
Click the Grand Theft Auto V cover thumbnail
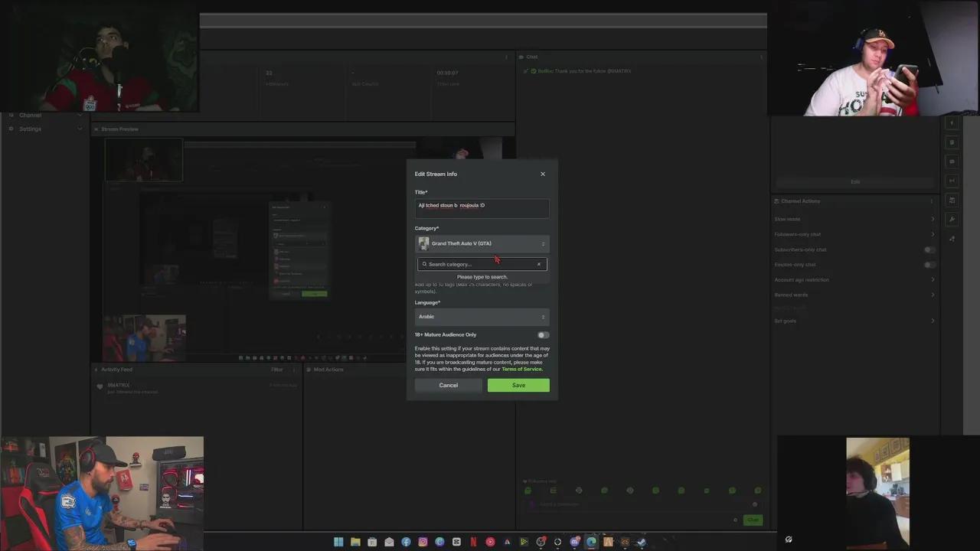coord(423,243)
